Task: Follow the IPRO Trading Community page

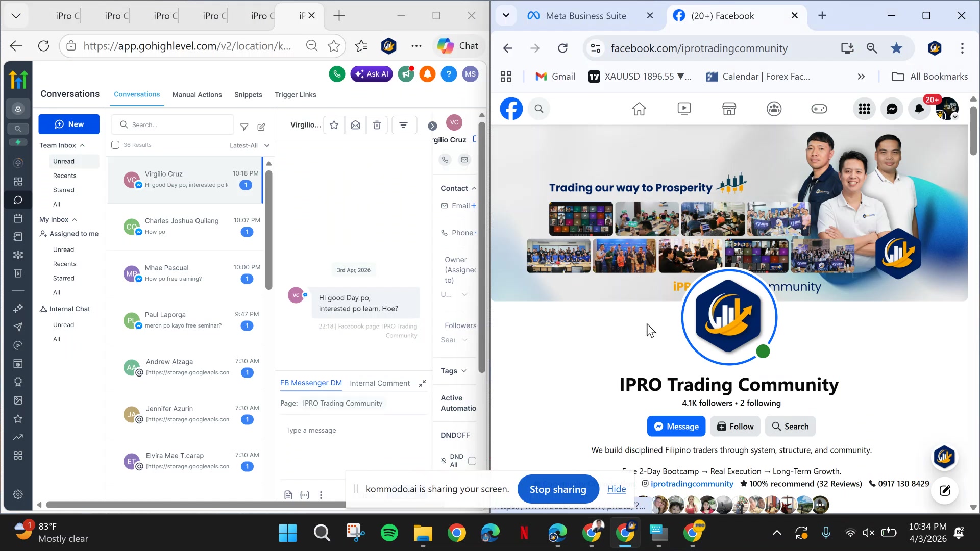Action: click(736, 427)
